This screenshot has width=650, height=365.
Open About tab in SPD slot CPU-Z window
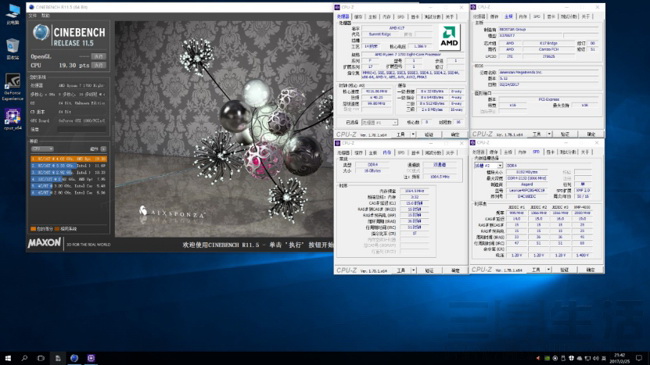pos(585,152)
